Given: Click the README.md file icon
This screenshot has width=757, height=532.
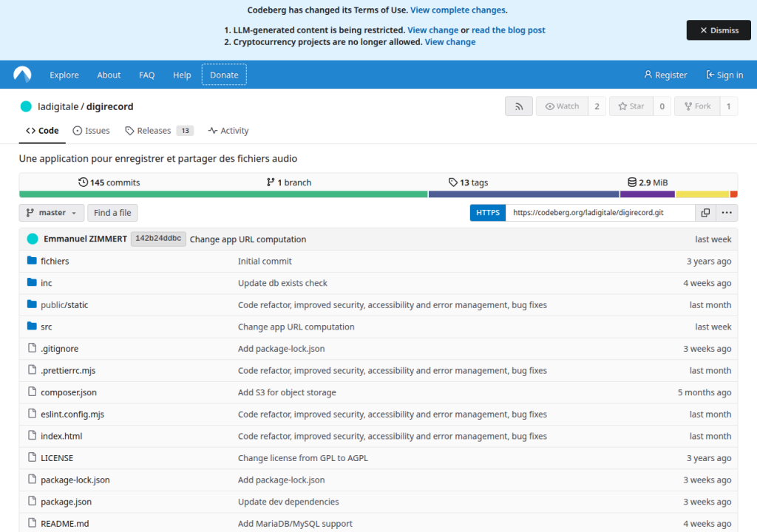Looking at the screenshot, I should coord(32,523).
